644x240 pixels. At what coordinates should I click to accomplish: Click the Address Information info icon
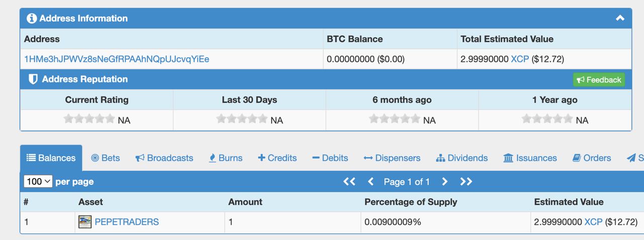[x=32, y=19]
